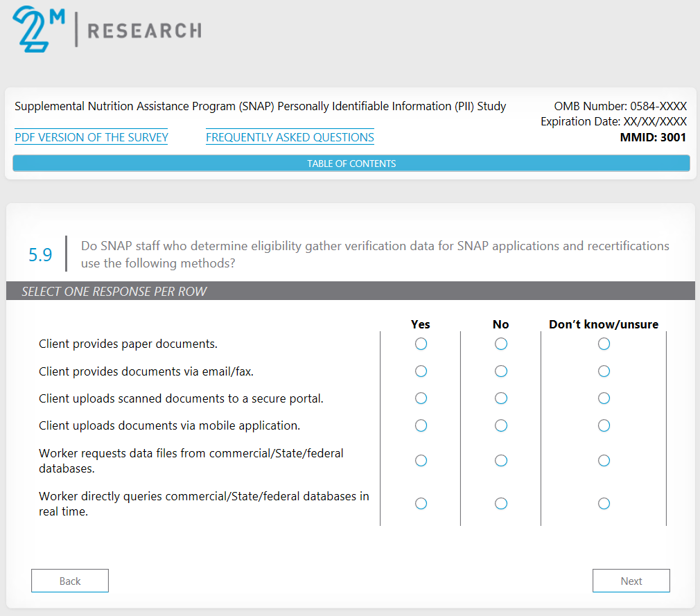Screen dimensions: 700x616
Task: Select Yes for worker requests data files
Action: pyautogui.click(x=421, y=461)
